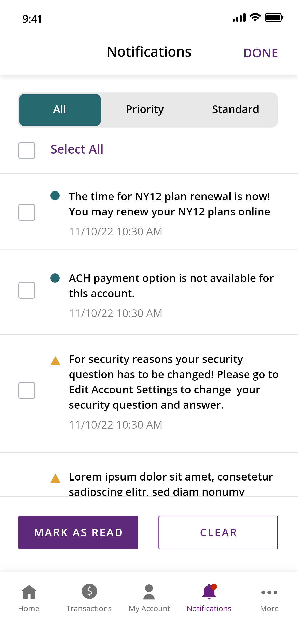Switch to the Standard tab
Screen dimensions: 298x644
point(235,109)
